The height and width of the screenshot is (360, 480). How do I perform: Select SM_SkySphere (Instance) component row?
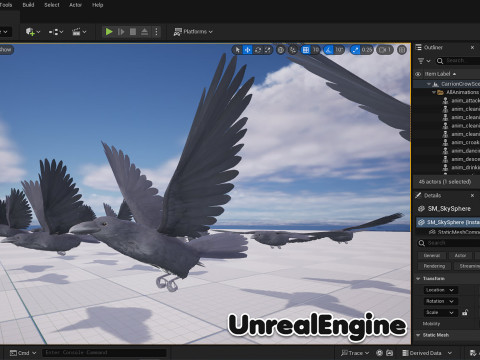448,222
